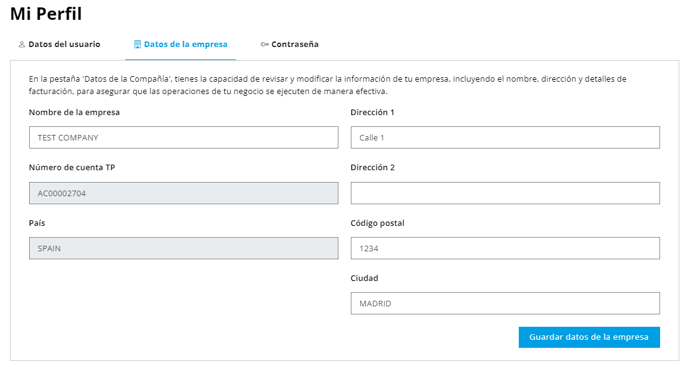Click the user icon beside Datos del usuario
This screenshot has height=367, width=688.
pyautogui.click(x=22, y=44)
